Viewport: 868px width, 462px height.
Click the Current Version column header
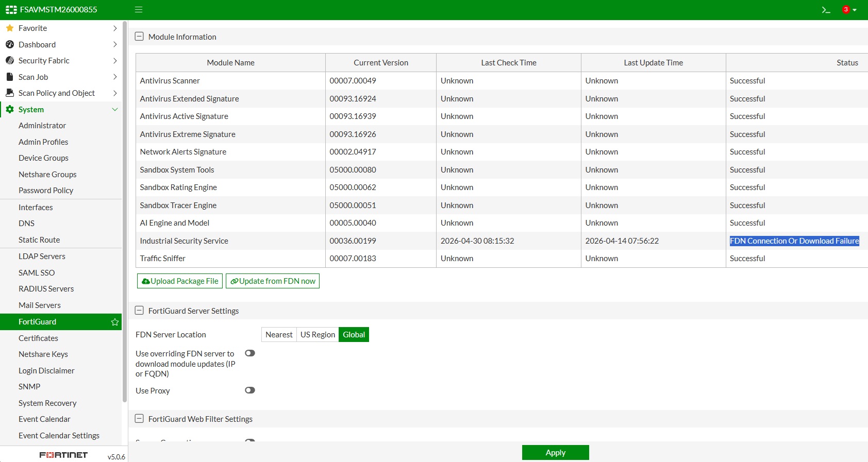(x=381, y=63)
